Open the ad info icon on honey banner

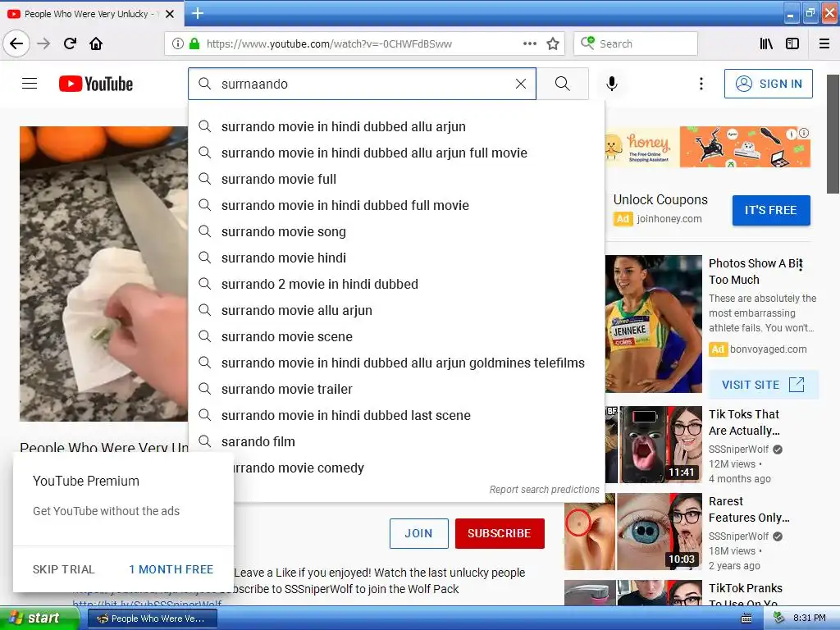coord(804,132)
